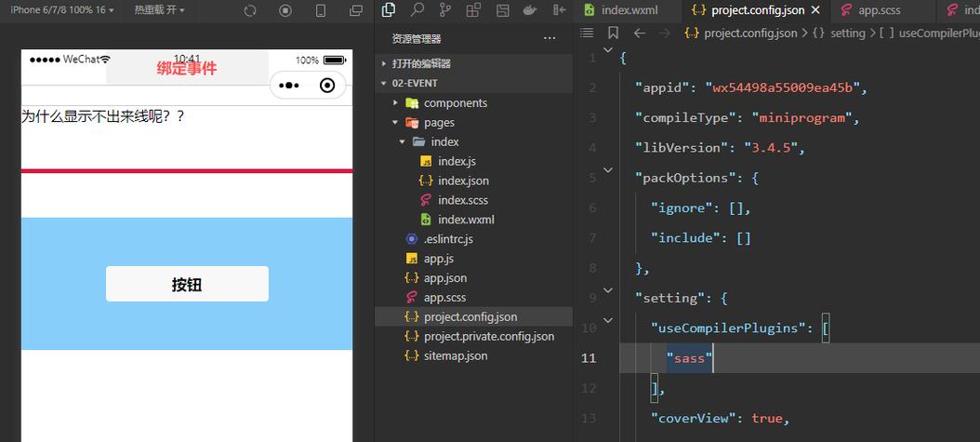The height and width of the screenshot is (442, 980).
Task: Open the Search magnifier icon
Action: 417,9
